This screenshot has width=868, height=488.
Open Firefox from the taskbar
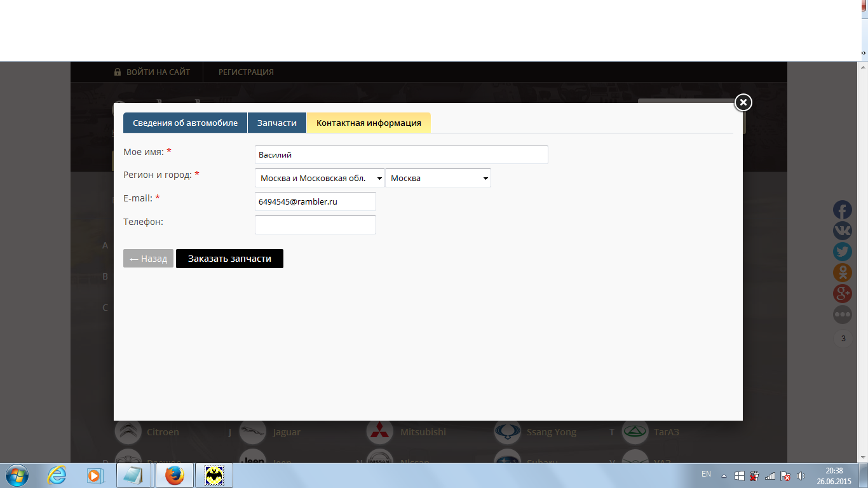coord(175,475)
